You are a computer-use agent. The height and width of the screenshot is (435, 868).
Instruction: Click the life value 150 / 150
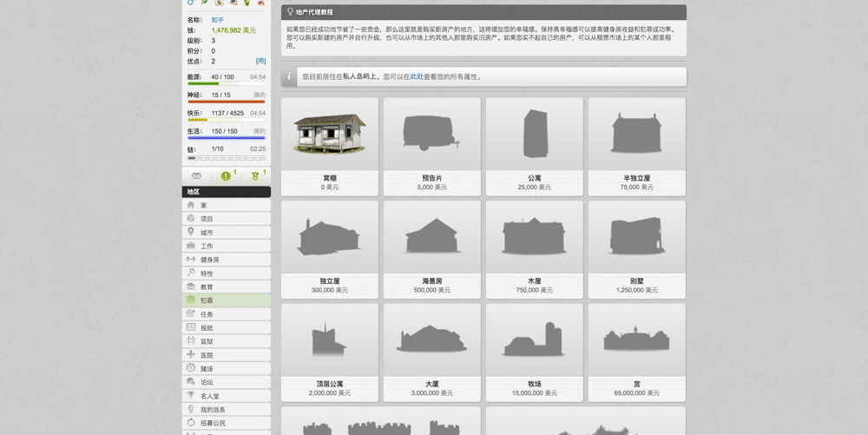tap(224, 131)
